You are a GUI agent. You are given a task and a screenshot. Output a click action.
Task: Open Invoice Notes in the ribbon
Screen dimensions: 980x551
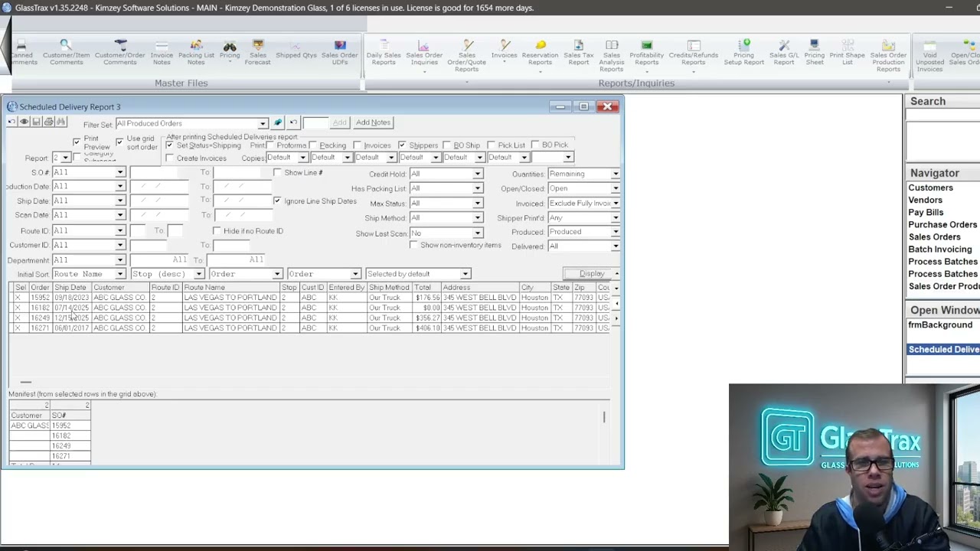coord(162,52)
